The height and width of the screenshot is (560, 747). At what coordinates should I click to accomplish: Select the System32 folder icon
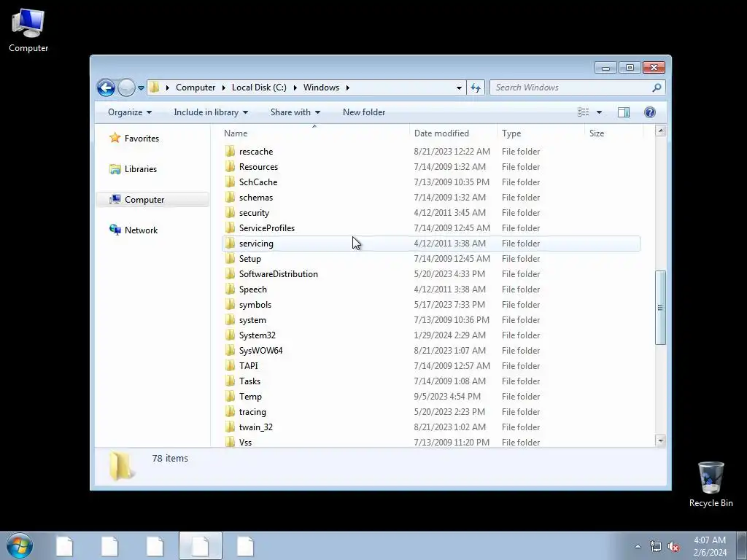(x=230, y=335)
